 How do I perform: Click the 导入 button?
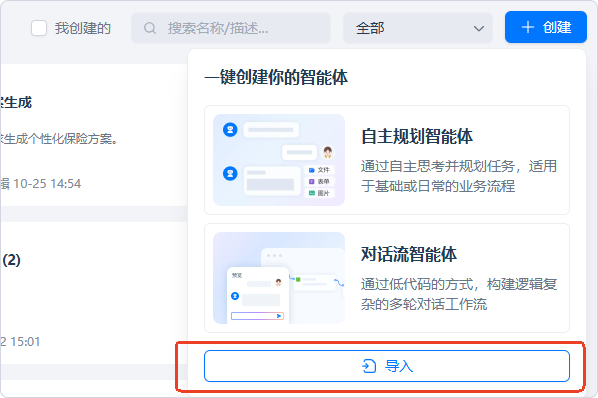coord(387,366)
